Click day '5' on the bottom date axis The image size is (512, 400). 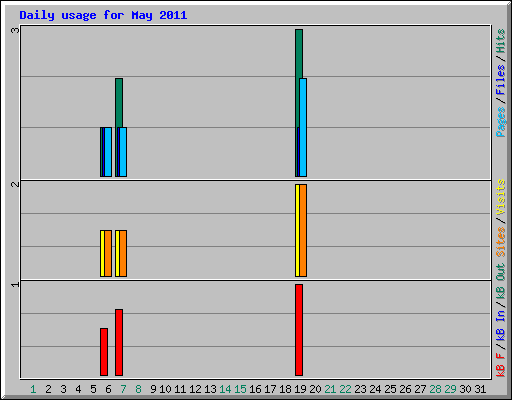93,389
